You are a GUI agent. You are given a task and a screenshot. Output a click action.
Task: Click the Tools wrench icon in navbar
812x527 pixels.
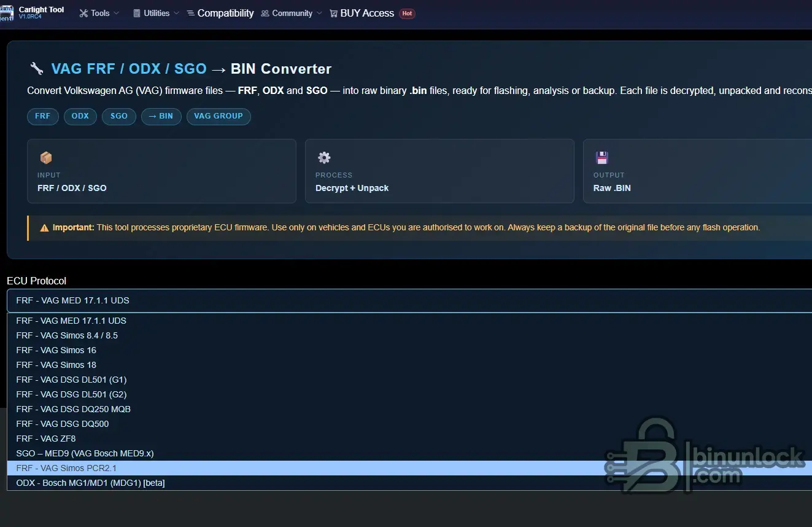83,13
